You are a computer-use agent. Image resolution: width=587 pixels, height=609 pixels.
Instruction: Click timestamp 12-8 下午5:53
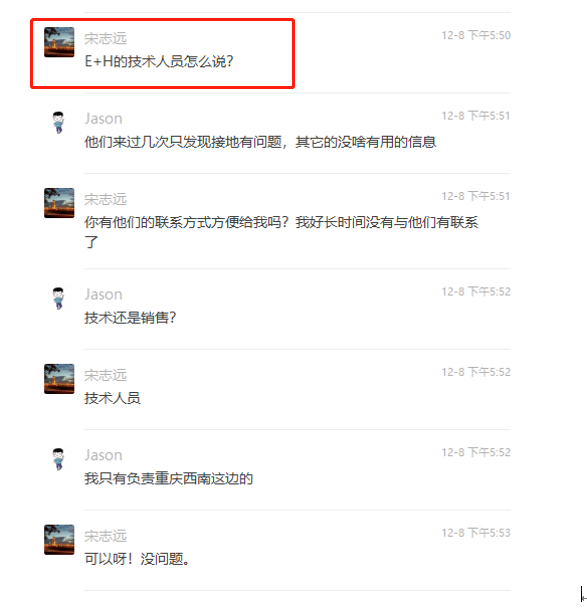[x=476, y=532]
